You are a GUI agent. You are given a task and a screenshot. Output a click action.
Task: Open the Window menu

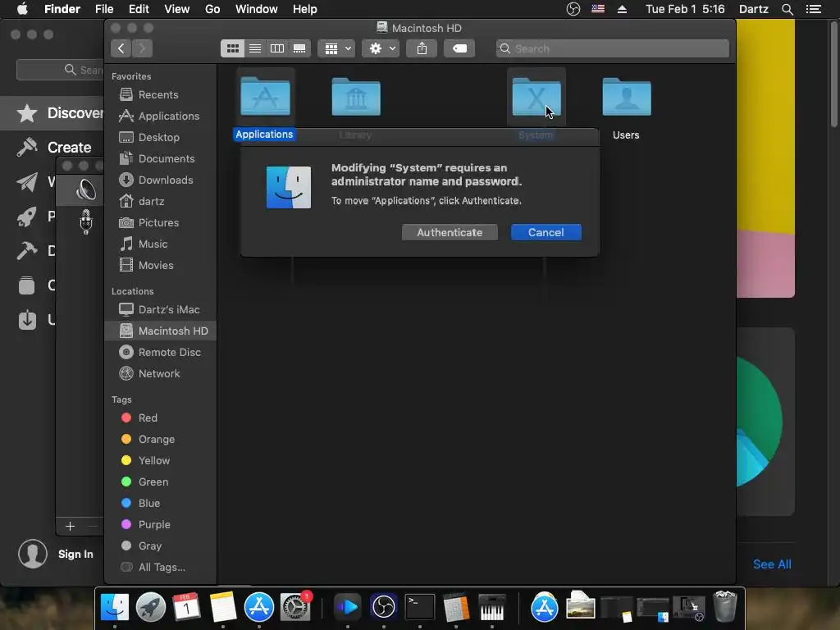(257, 9)
